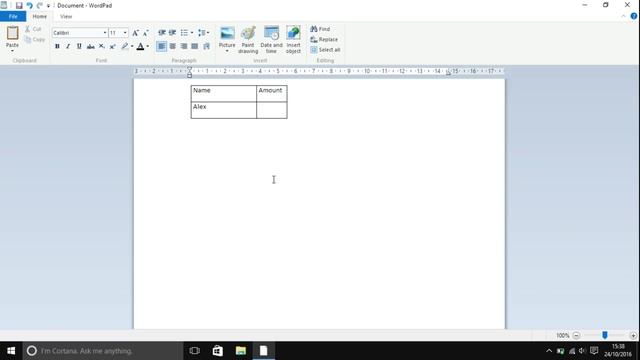Click the Alex table cell
This screenshot has height=360, width=640.
click(224, 110)
